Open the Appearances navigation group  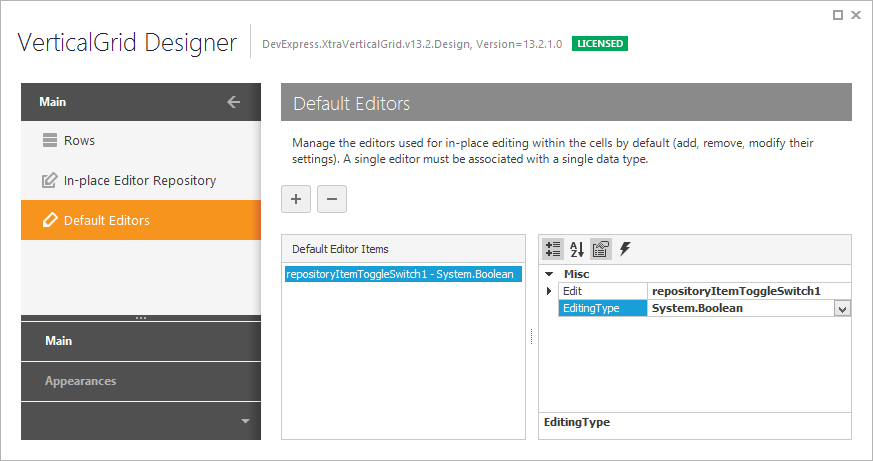(x=141, y=381)
